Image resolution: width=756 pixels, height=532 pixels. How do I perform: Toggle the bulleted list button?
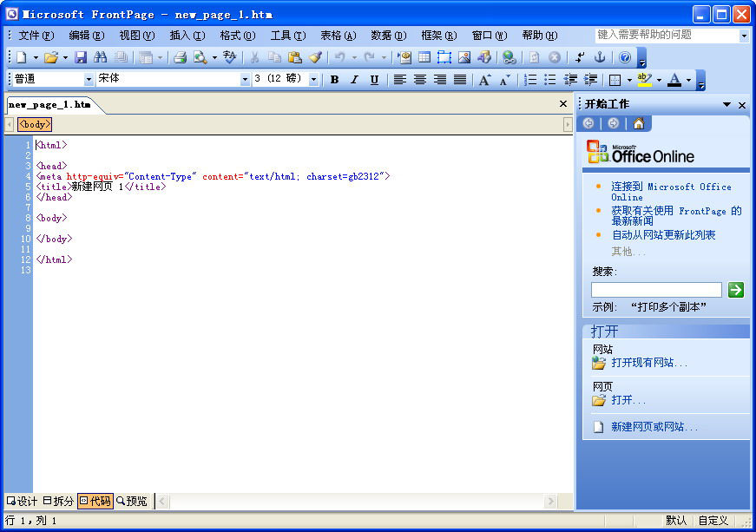[550, 80]
